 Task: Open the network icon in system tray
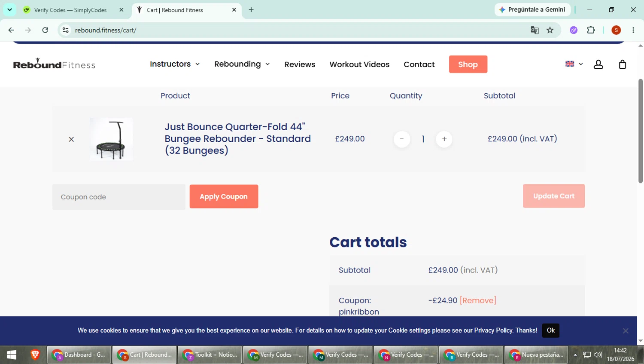(587, 355)
